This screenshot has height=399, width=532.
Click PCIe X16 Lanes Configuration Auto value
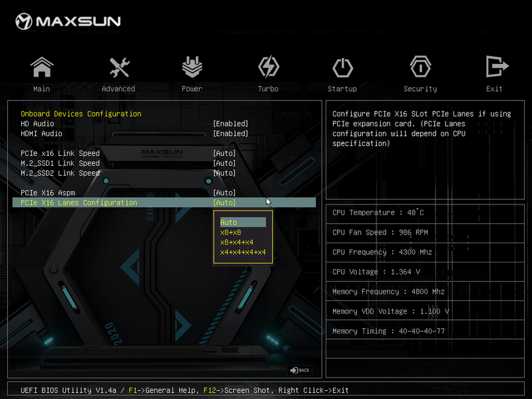pos(224,202)
